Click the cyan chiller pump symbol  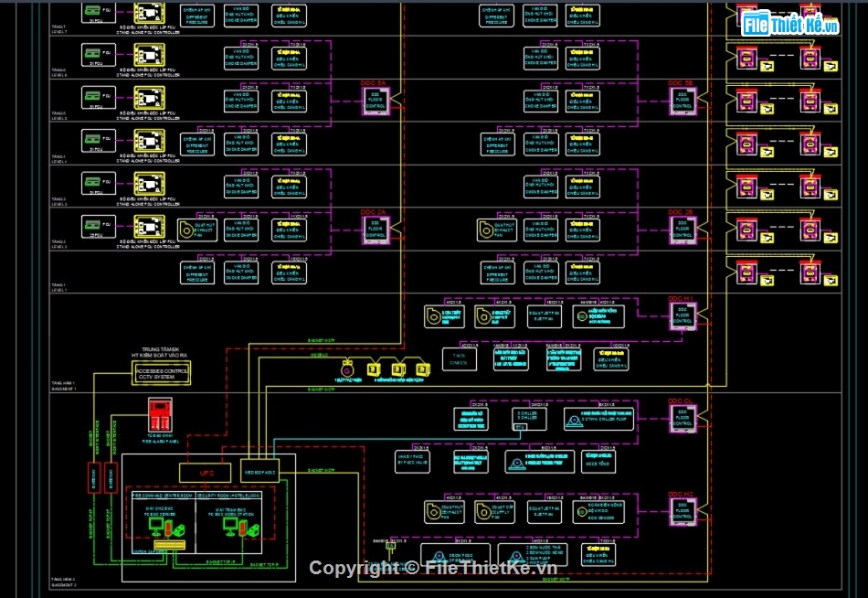(574, 418)
